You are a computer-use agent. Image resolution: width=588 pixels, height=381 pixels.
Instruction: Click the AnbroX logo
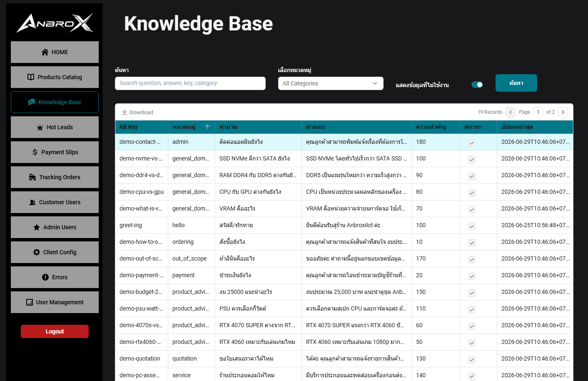point(55,23)
